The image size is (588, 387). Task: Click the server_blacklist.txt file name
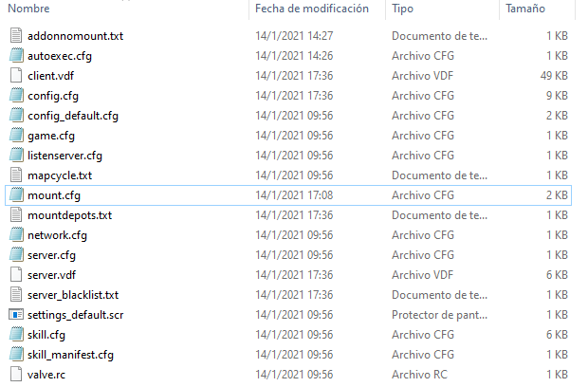pos(73,295)
